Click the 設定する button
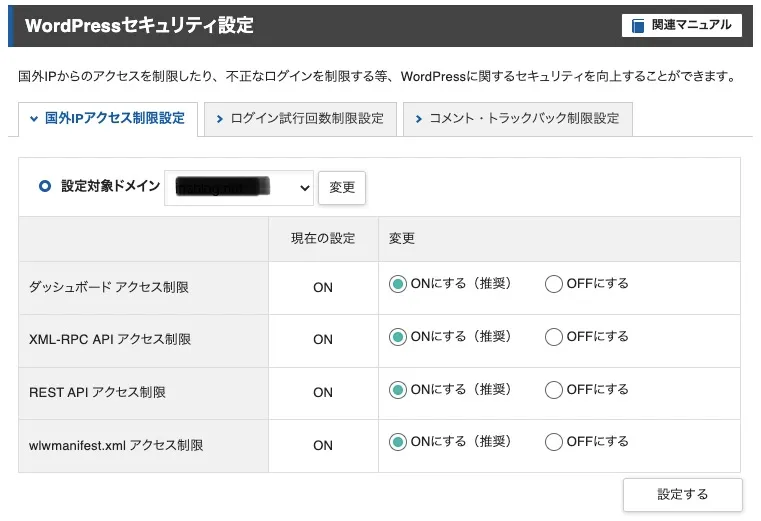The image size is (761, 521). (682, 494)
